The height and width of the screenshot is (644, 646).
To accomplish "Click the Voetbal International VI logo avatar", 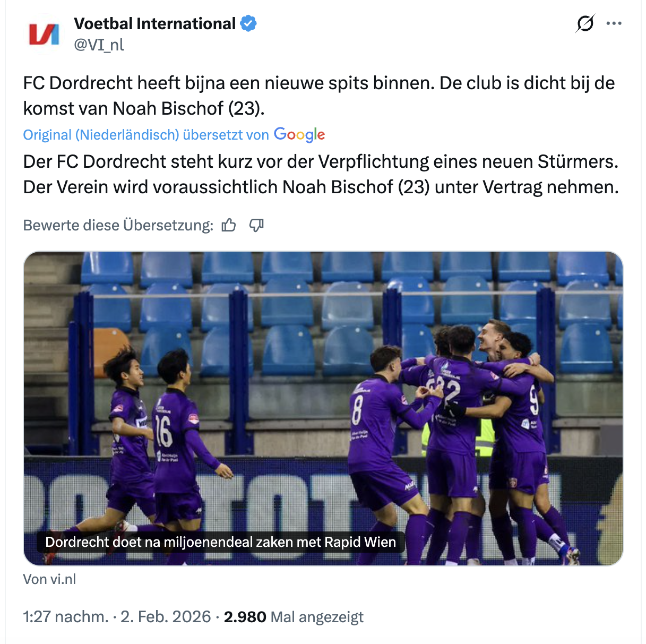I will tap(44, 34).
